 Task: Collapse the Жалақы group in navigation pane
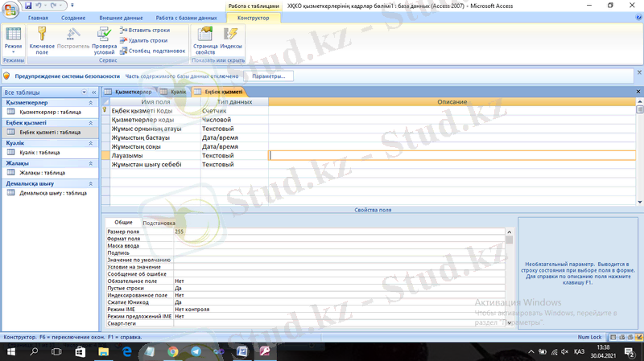(x=90, y=163)
